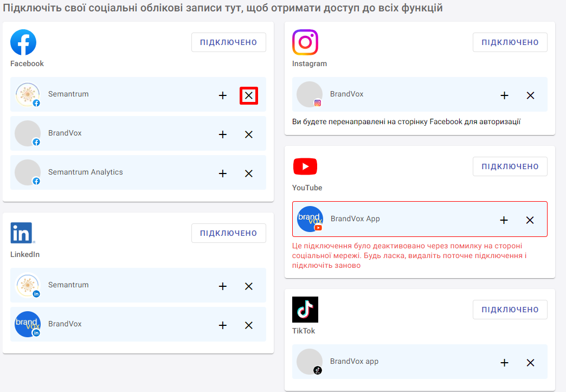Viewport: 566px width, 392px height.
Task: Remove Semantrum Analytics connection
Action: coord(249,173)
